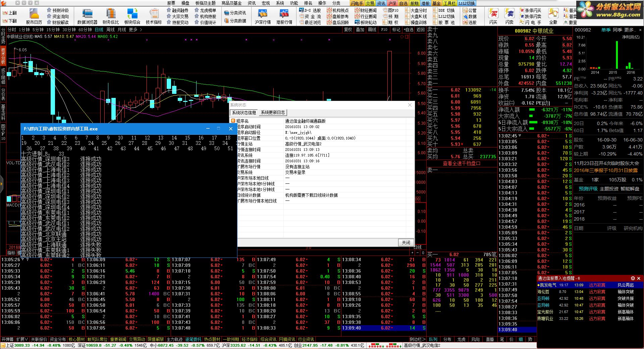The image size is (644, 349).
Task: Select the 逐笔委托 bottom tab
Action: [193, 339]
